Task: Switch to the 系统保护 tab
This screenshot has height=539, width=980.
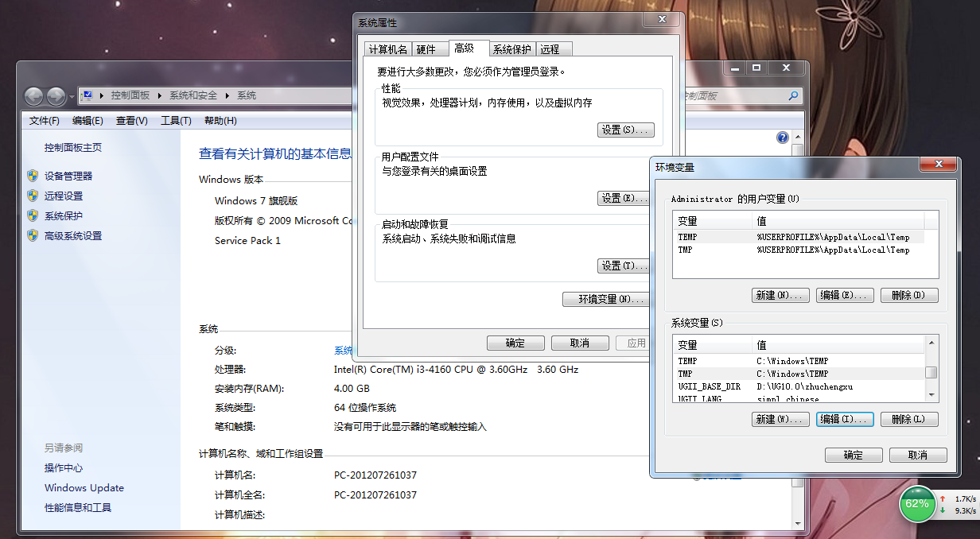Action: click(511, 49)
